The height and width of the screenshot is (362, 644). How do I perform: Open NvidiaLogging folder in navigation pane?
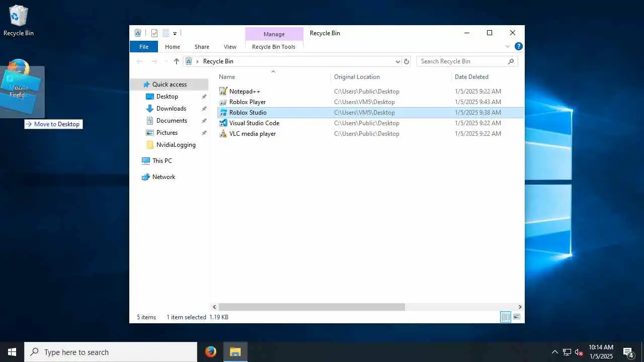pos(176,145)
